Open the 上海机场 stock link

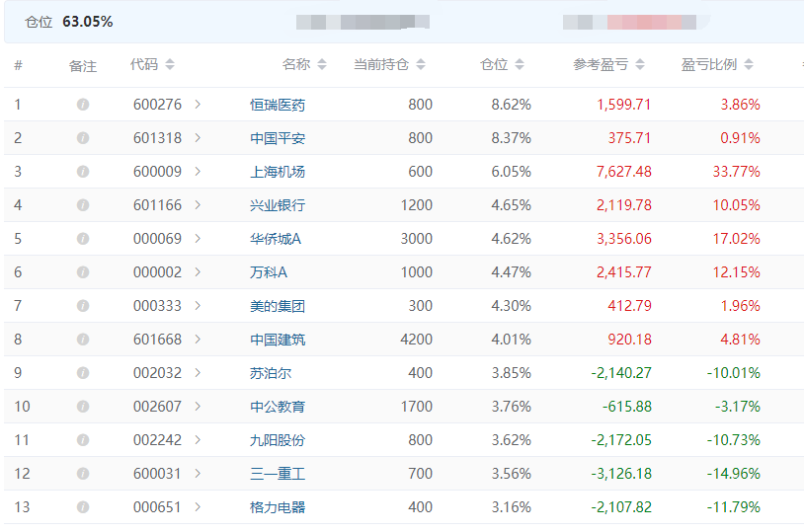point(278,172)
